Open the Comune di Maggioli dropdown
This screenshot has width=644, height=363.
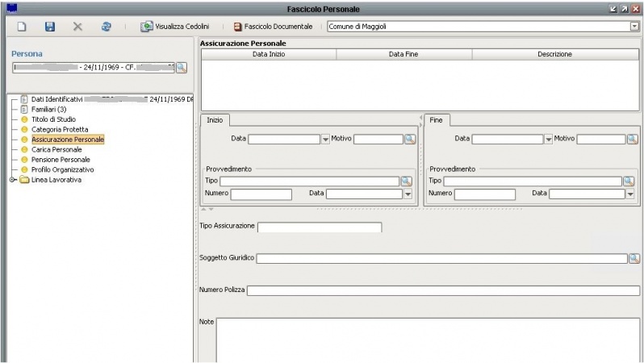(634, 27)
